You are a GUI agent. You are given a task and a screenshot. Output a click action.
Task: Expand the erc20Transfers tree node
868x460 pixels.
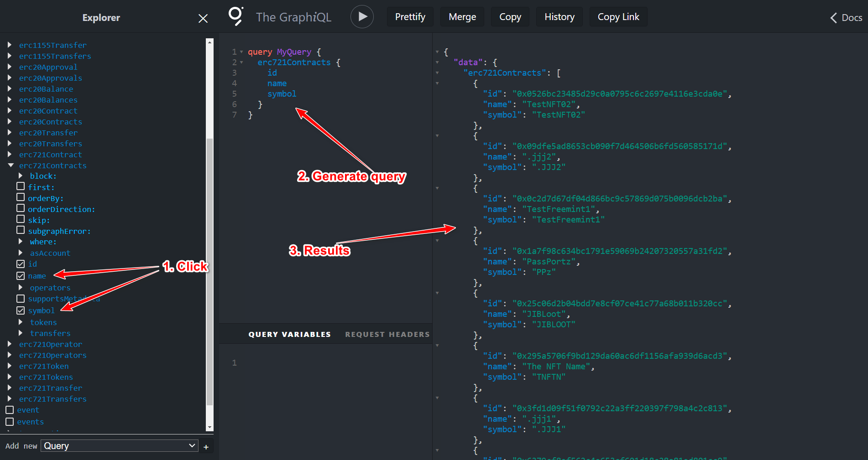pyautogui.click(x=10, y=144)
